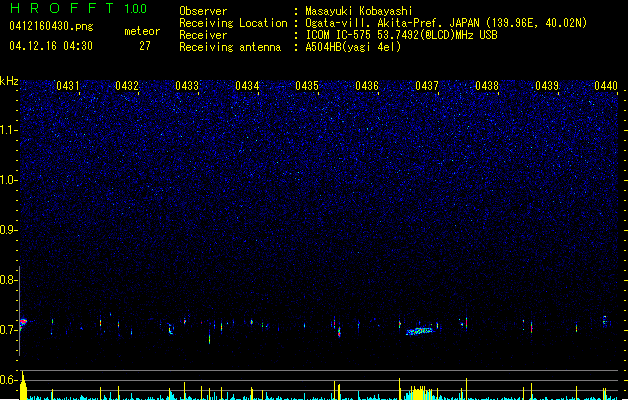Click the 0437 time marker
The width and height of the screenshot is (629, 400).
coord(427,86)
